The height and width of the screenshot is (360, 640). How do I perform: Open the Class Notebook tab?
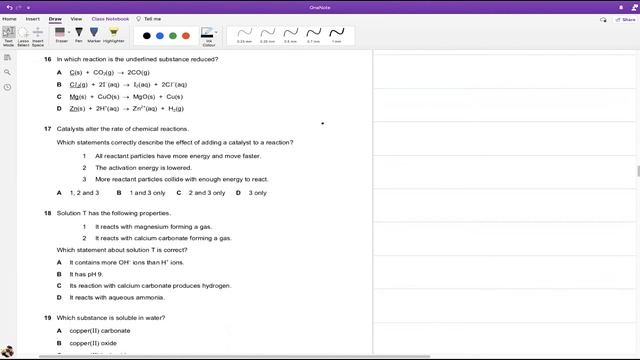pyautogui.click(x=110, y=19)
